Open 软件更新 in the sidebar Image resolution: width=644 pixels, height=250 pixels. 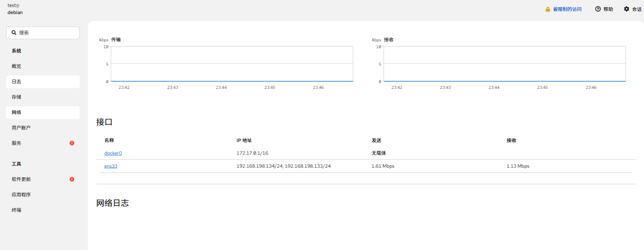pos(43,179)
